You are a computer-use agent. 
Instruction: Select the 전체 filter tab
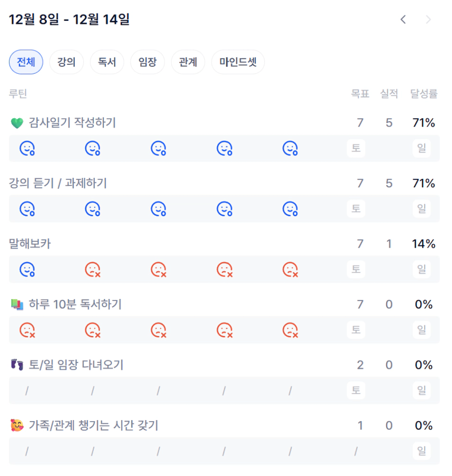click(x=26, y=62)
